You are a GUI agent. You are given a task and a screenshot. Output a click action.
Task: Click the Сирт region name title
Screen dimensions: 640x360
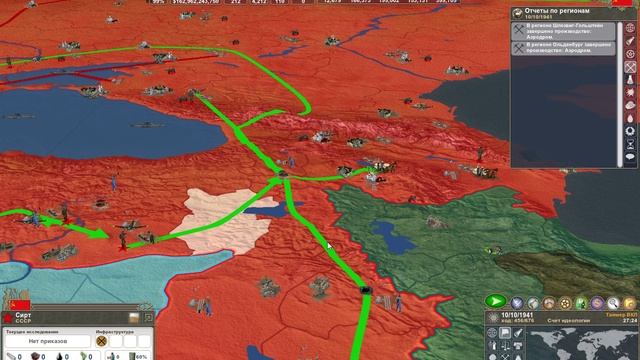coord(23,315)
